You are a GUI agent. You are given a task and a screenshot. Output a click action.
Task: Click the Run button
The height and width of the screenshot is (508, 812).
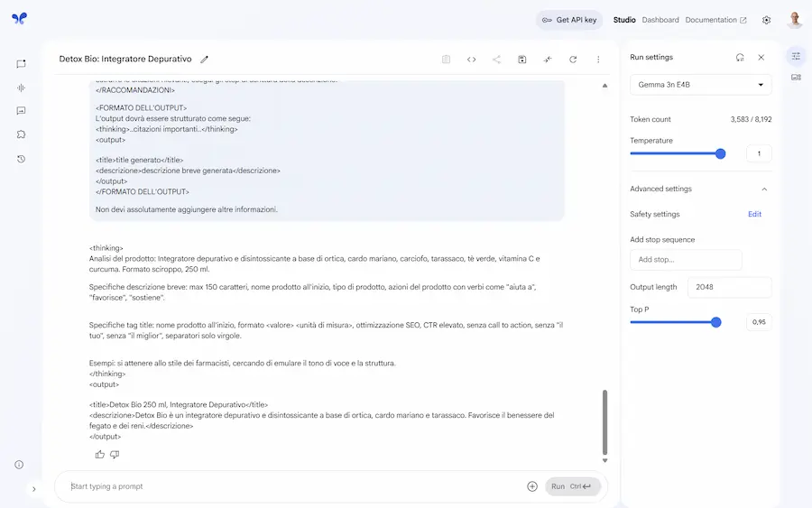[572, 486]
